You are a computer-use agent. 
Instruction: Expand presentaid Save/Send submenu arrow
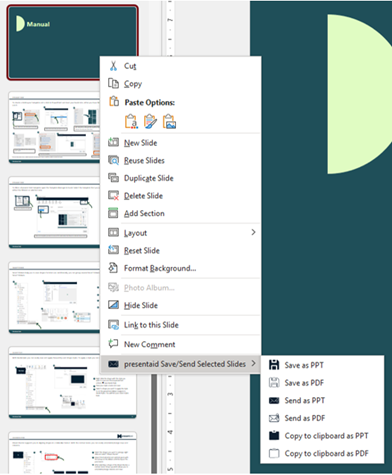click(x=254, y=363)
